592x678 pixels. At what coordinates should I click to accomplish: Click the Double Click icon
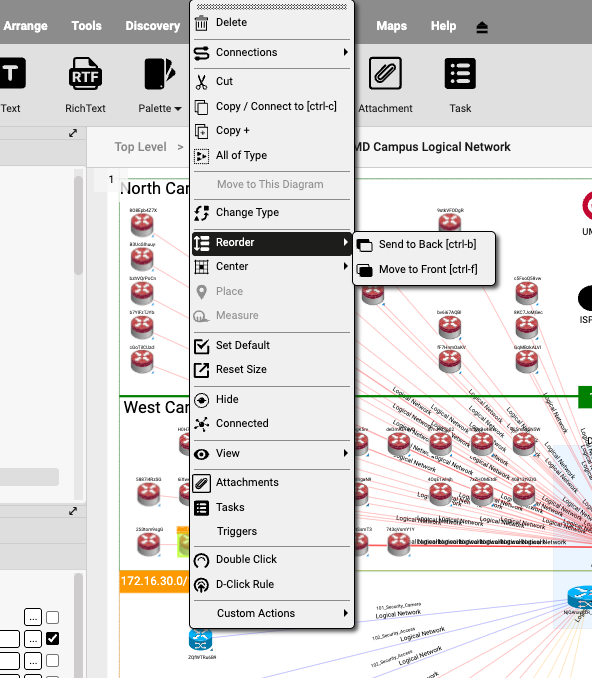tap(201, 560)
